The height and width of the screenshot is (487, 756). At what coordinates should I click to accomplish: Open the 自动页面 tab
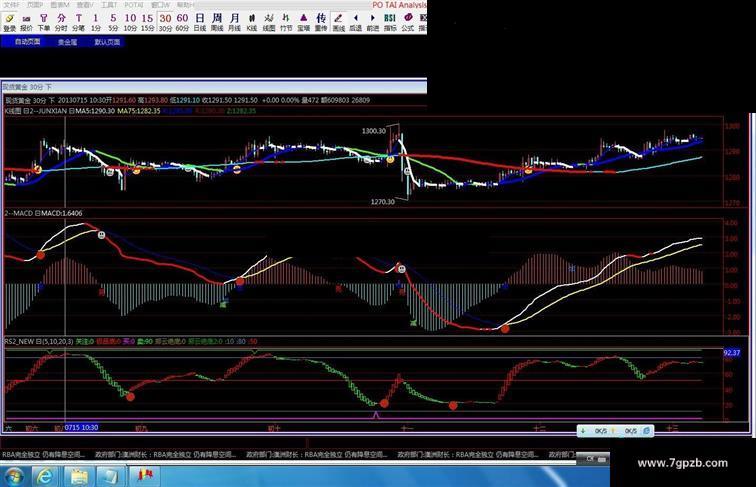[x=27, y=43]
